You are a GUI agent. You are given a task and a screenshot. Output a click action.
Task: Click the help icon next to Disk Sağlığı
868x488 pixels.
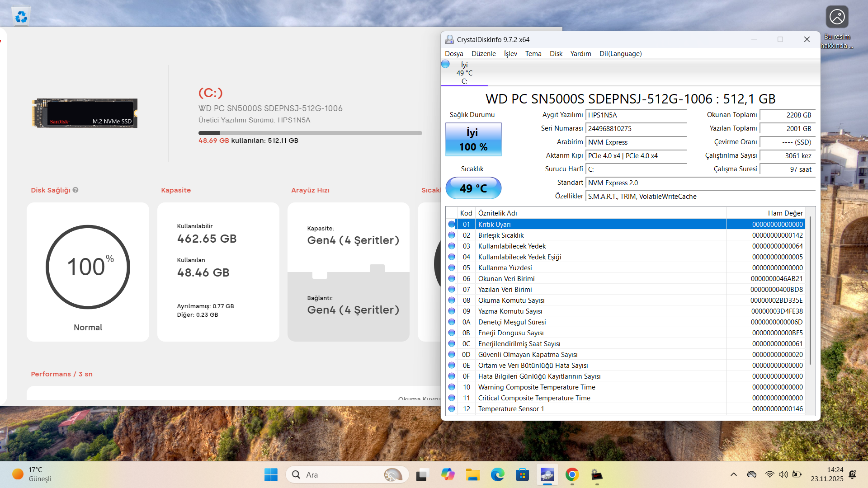point(75,190)
